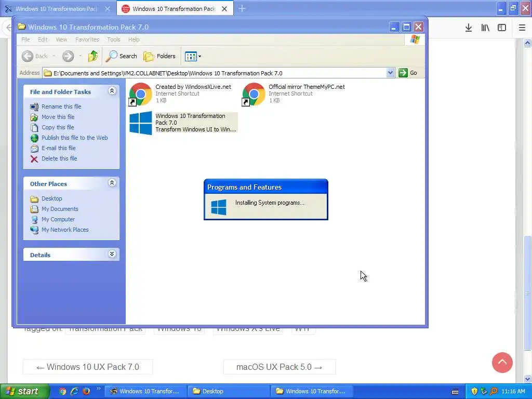532x399 pixels.
Task: Select the Official mirror ThemeMyPC.net shortcut icon
Action: point(254,94)
